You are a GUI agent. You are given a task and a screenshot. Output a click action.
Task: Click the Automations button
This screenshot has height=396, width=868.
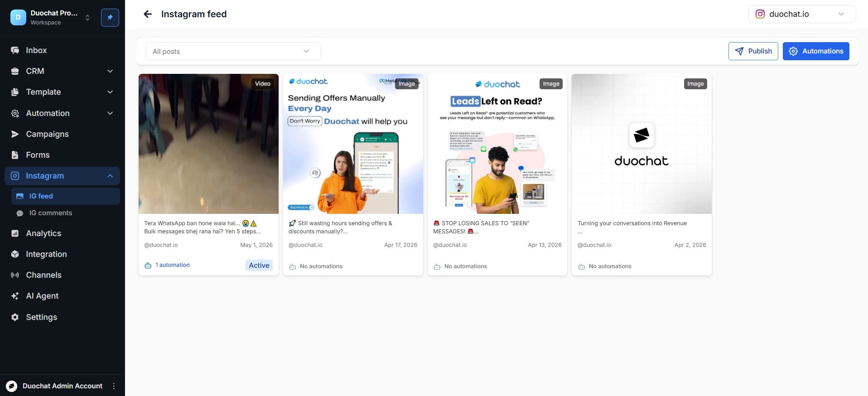(x=816, y=51)
